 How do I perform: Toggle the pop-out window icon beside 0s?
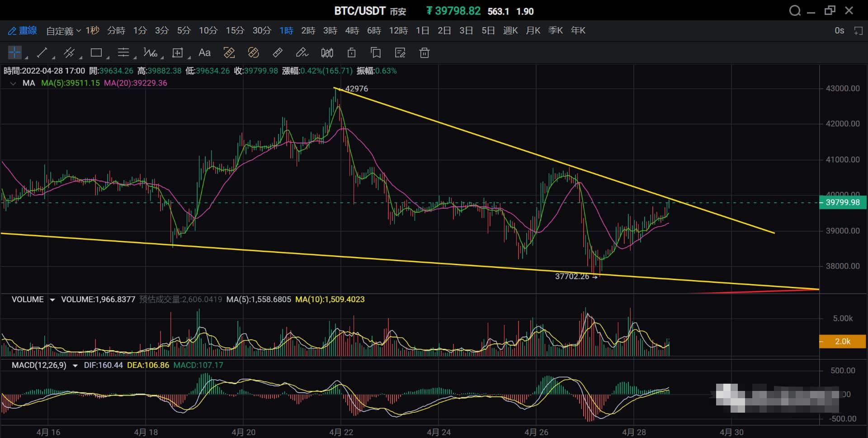click(858, 30)
